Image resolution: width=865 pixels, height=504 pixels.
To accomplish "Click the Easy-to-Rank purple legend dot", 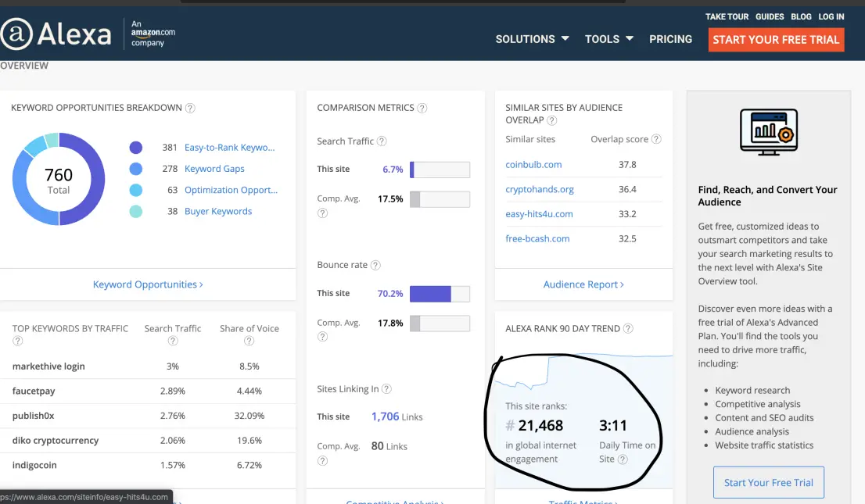I will point(136,147).
